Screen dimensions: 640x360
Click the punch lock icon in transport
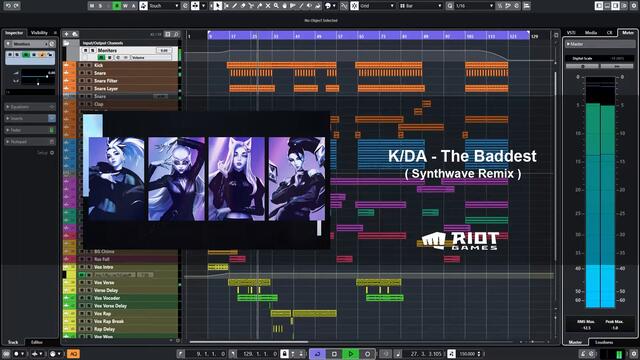[285, 354]
